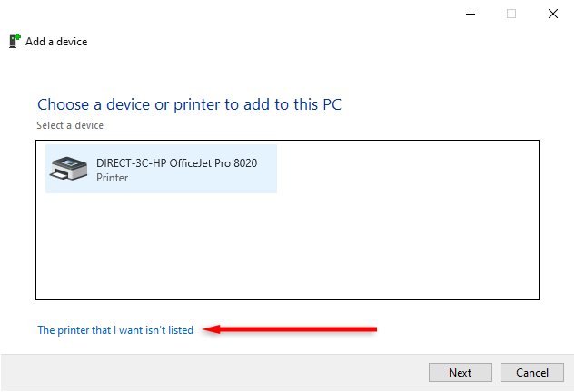Open "The printer that I want isn't listed" link
575x392 pixels.
point(115,330)
